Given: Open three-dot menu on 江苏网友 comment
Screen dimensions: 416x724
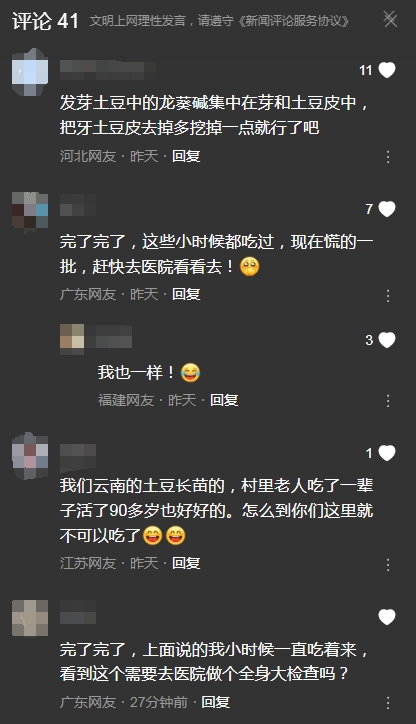Looking at the screenshot, I should point(388,564).
